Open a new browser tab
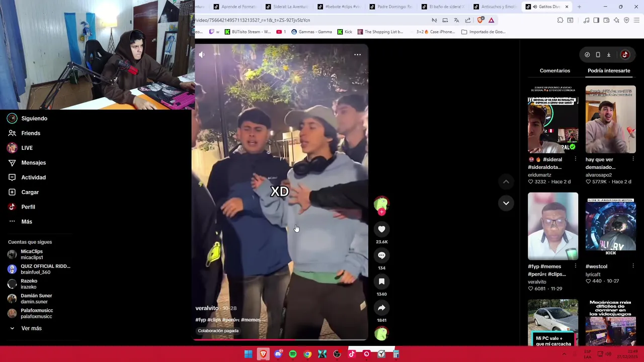Screen dimensions: 644x362 point(579,7)
